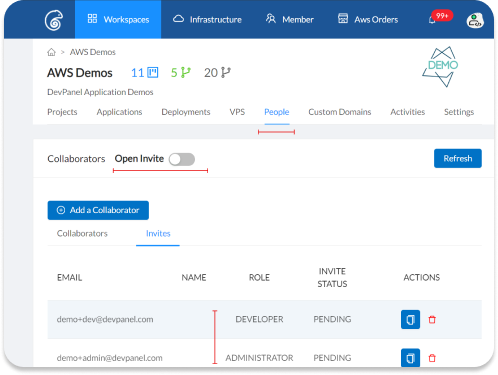The height and width of the screenshot is (375, 498).
Task: Click the green 5 branches icon
Action: 186,72
